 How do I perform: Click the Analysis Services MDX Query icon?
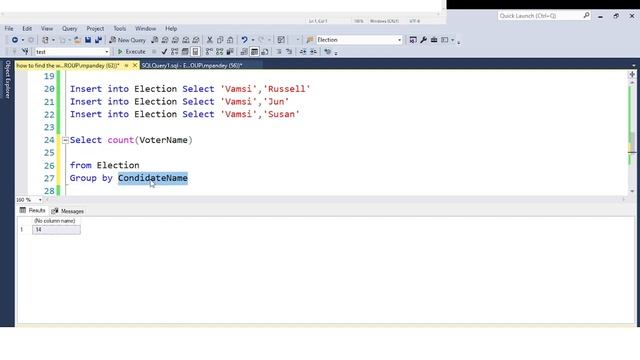coord(165,40)
